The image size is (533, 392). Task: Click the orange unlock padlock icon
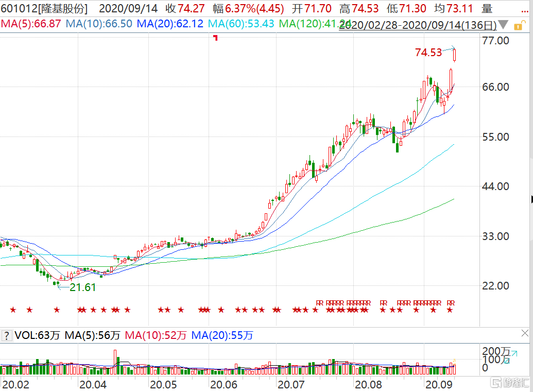(x=519, y=26)
